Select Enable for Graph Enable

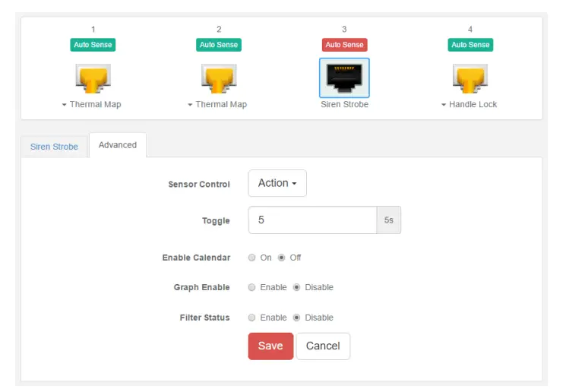click(x=252, y=287)
